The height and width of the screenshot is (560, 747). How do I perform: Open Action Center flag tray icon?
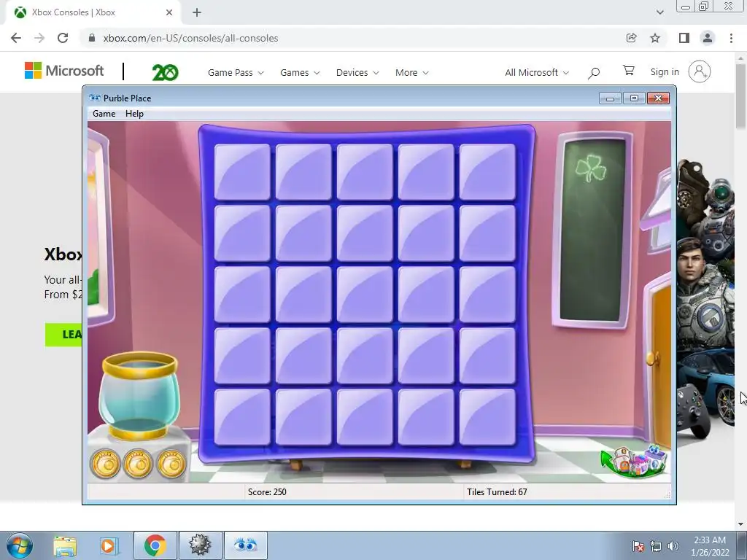638,546
